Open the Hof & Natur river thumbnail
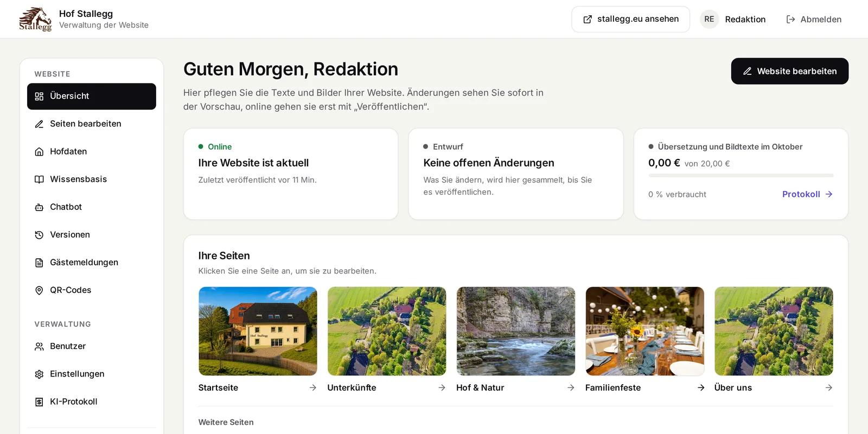Image resolution: width=868 pixels, height=434 pixels. point(516,331)
